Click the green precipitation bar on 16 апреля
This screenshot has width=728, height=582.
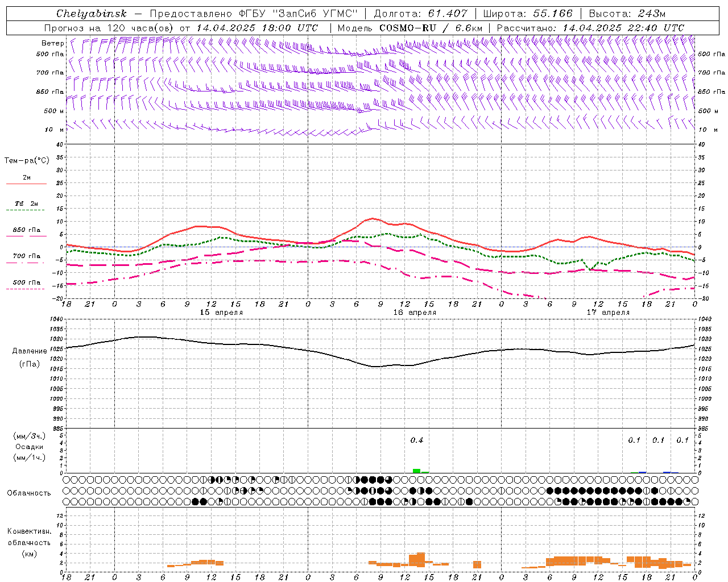417,471
